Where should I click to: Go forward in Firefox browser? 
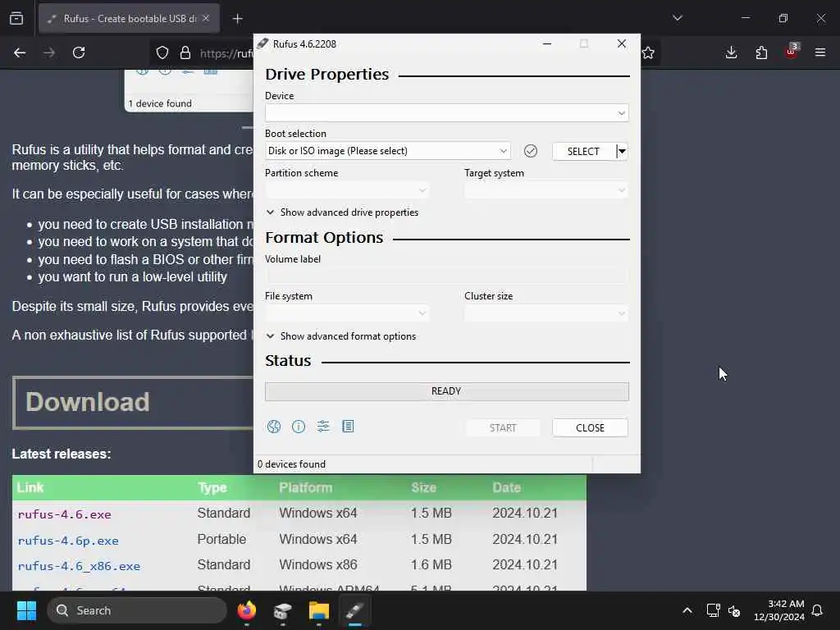pos(49,52)
